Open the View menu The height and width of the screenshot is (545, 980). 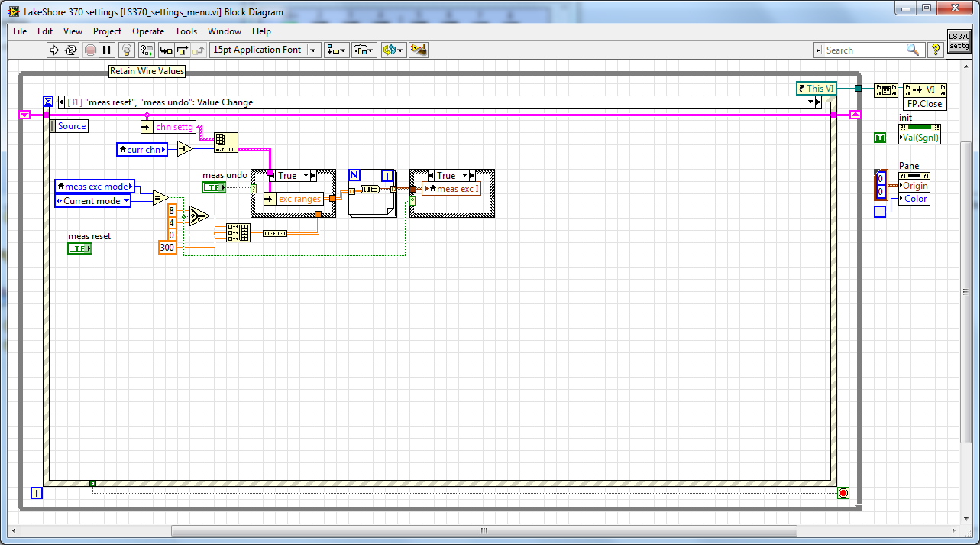(x=73, y=31)
